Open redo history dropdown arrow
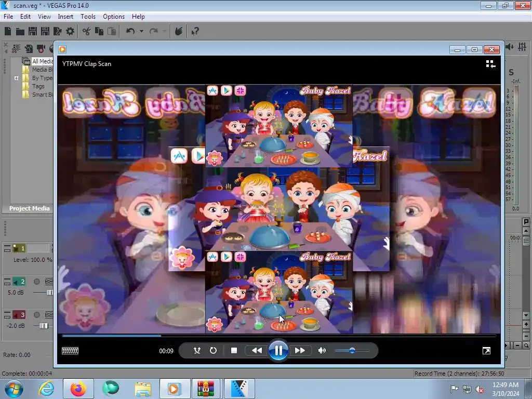532x399 pixels. [x=165, y=31]
